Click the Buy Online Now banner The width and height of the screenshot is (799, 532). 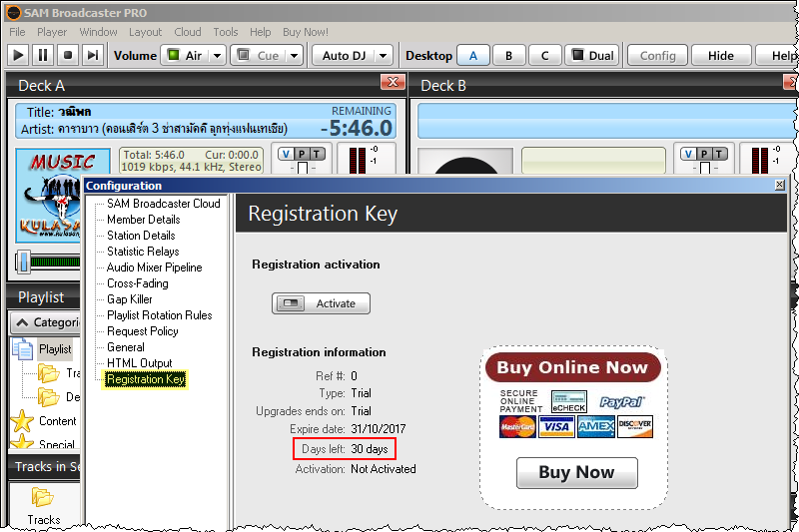(572, 367)
